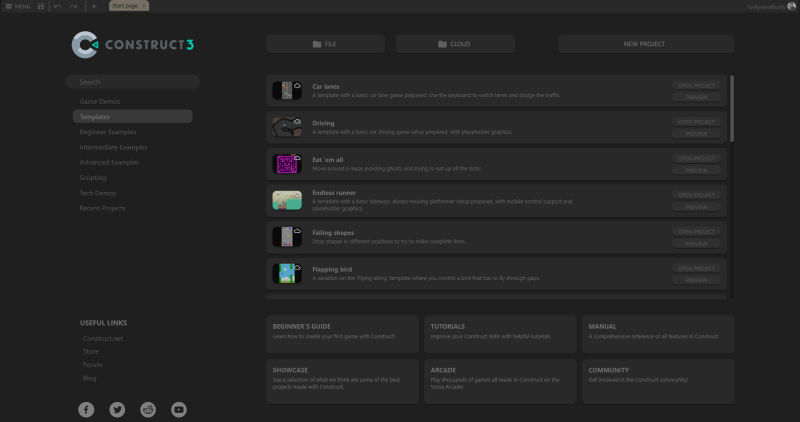Select Scripting category
Image resolution: width=800 pixels, height=422 pixels.
point(93,178)
